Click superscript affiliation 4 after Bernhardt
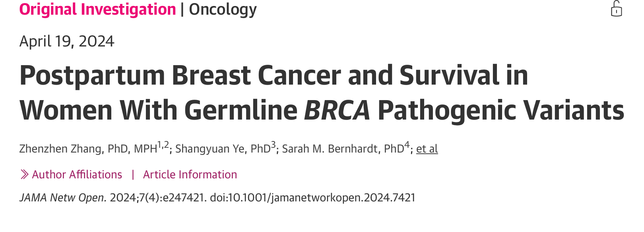Image resolution: width=644 pixels, height=232 pixels. coord(407,145)
